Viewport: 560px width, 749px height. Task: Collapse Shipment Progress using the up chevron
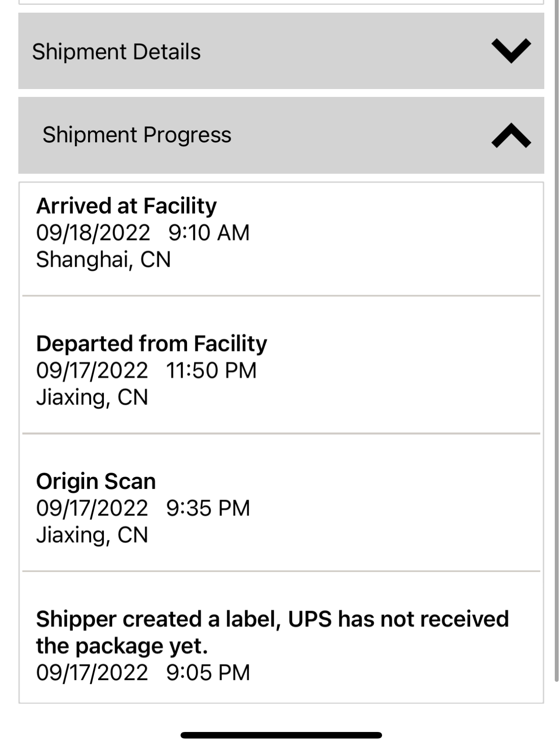511,135
